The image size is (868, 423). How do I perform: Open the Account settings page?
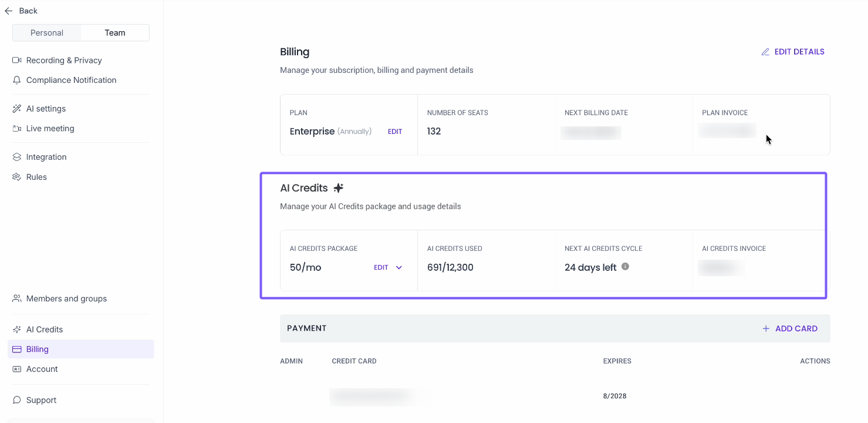(x=42, y=369)
